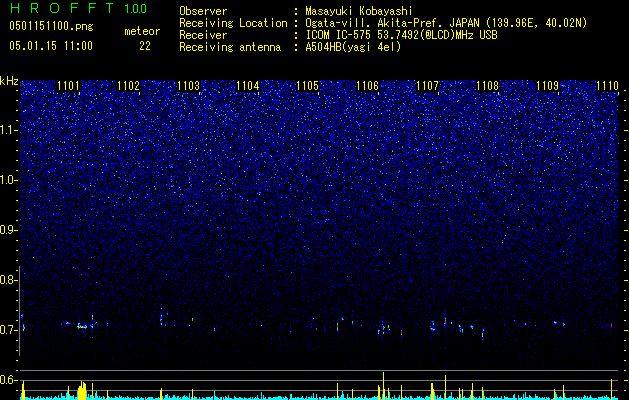This screenshot has height=400, width=629.
Task: Click time marker 1108
Action: tap(487, 86)
